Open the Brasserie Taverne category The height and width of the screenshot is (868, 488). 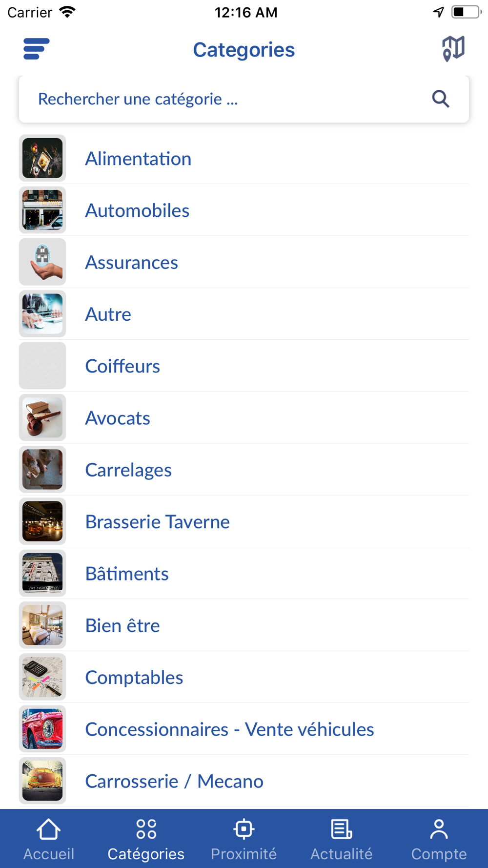[157, 522]
